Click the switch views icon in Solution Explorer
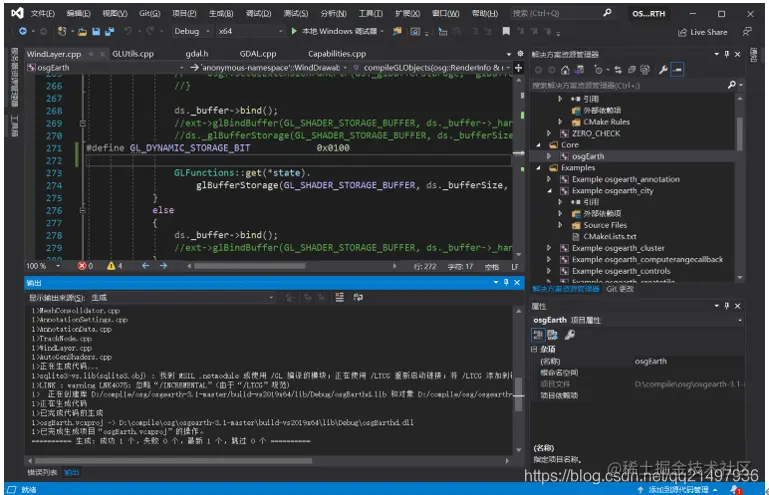The image size is (769, 495). coord(579,70)
